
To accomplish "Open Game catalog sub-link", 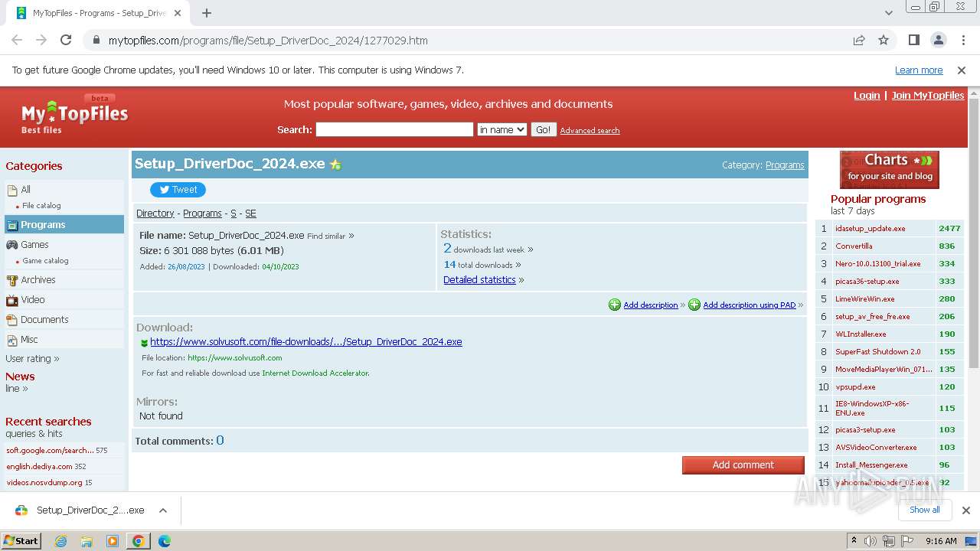I will pos(45,261).
